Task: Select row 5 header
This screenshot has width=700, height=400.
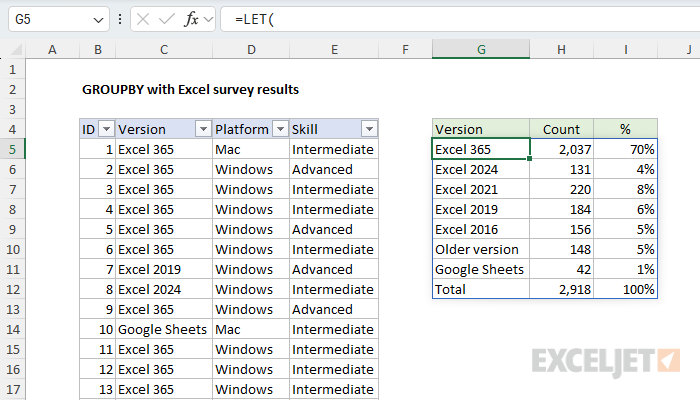Action: [x=12, y=150]
